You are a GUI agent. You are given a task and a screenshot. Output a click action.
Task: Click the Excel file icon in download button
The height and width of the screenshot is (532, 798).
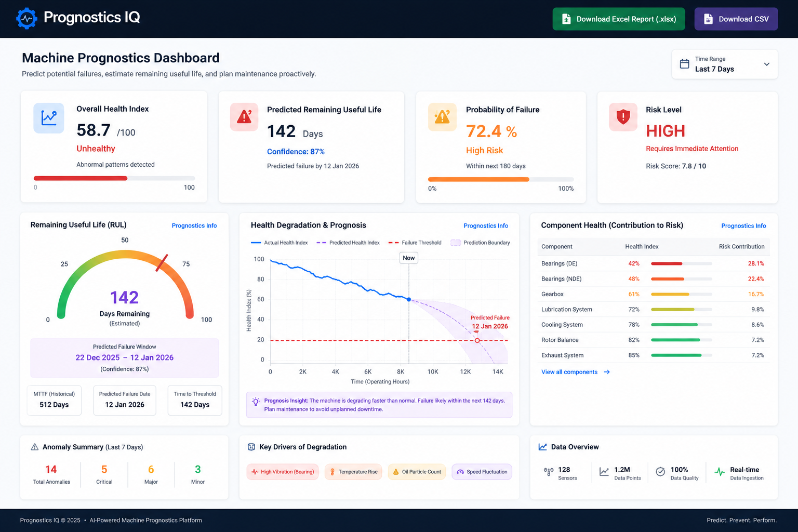pyautogui.click(x=566, y=19)
